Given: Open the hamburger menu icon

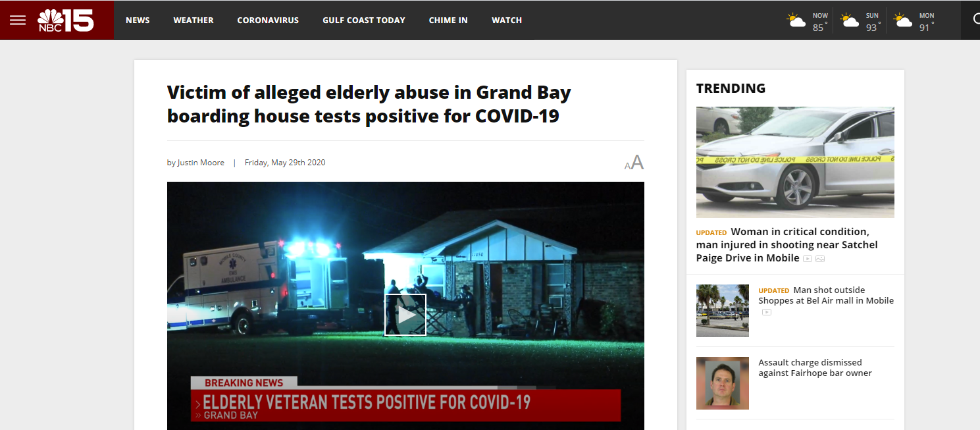Looking at the screenshot, I should (18, 20).
